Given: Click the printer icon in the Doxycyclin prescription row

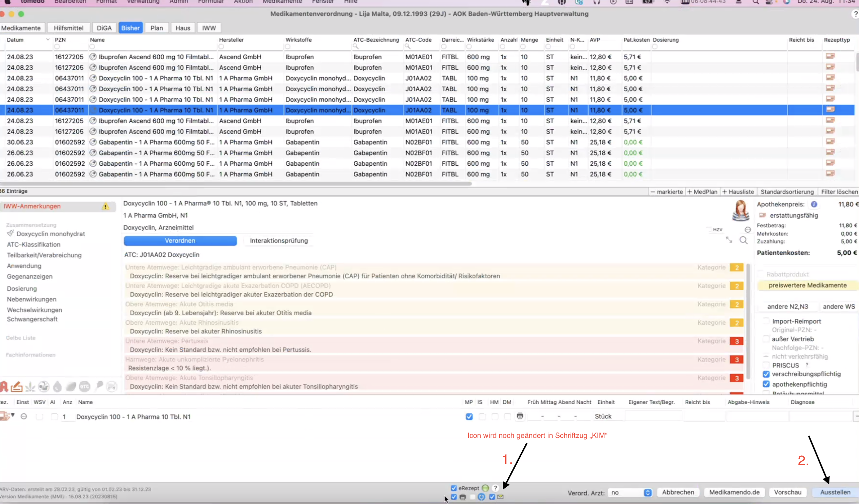Looking at the screenshot, I should [x=520, y=416].
